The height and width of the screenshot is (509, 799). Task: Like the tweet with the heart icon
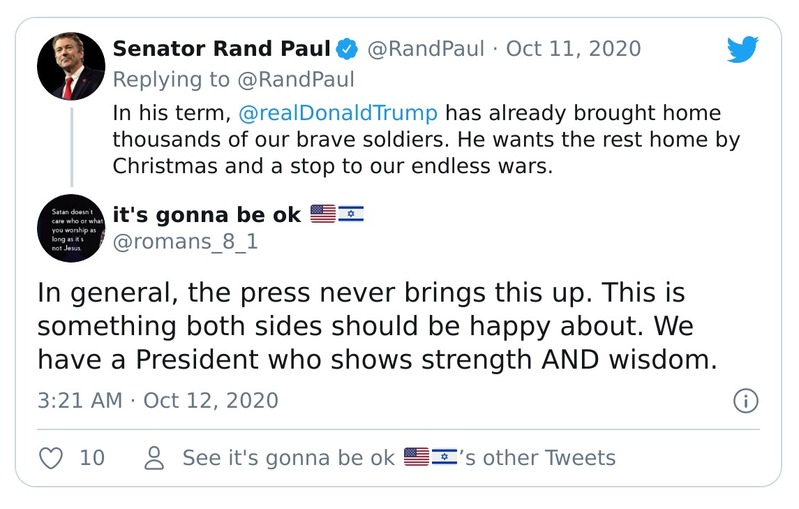tap(51, 458)
